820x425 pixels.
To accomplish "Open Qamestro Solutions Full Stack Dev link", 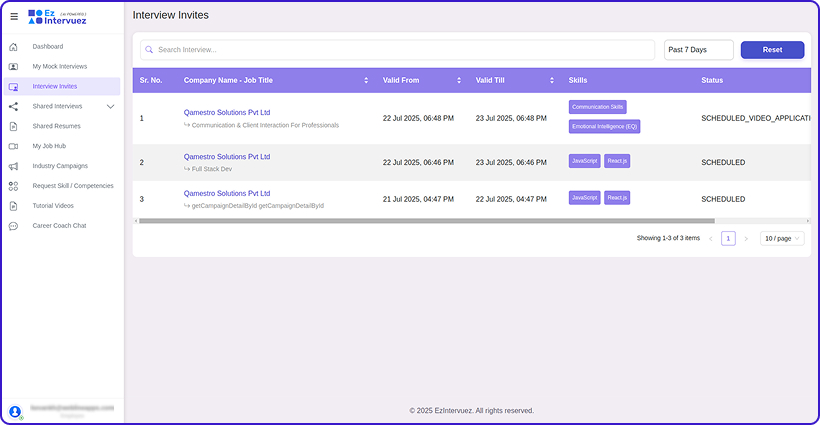I will click(227, 157).
